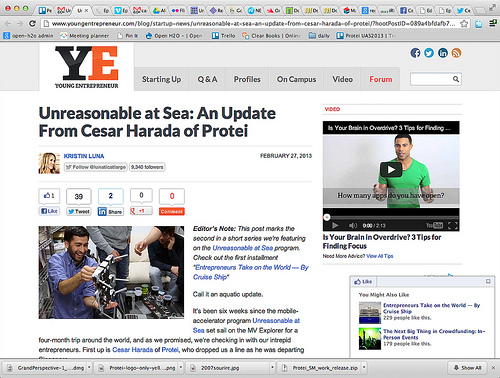The image size is (500, 378).
Task: Open Next Big Thing in Crowdfunding recommendation
Action: click(x=434, y=334)
